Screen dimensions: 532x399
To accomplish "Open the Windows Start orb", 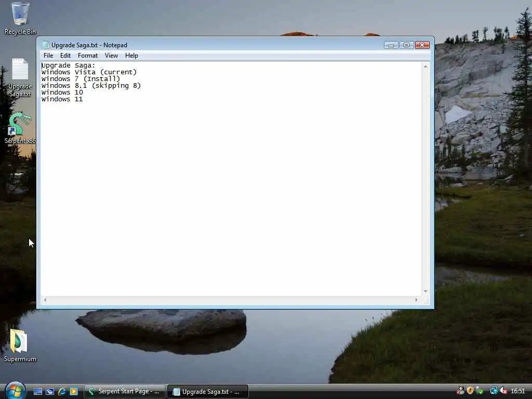I will 15,391.
